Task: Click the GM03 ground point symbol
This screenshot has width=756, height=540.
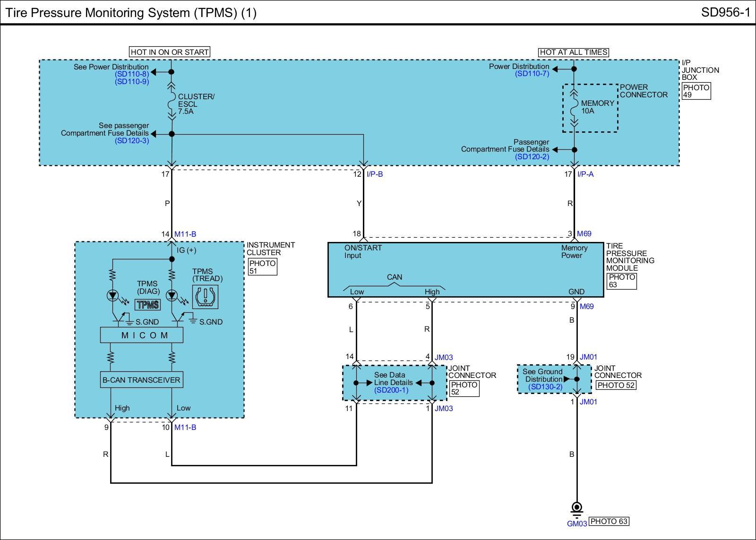Action: pos(576,508)
